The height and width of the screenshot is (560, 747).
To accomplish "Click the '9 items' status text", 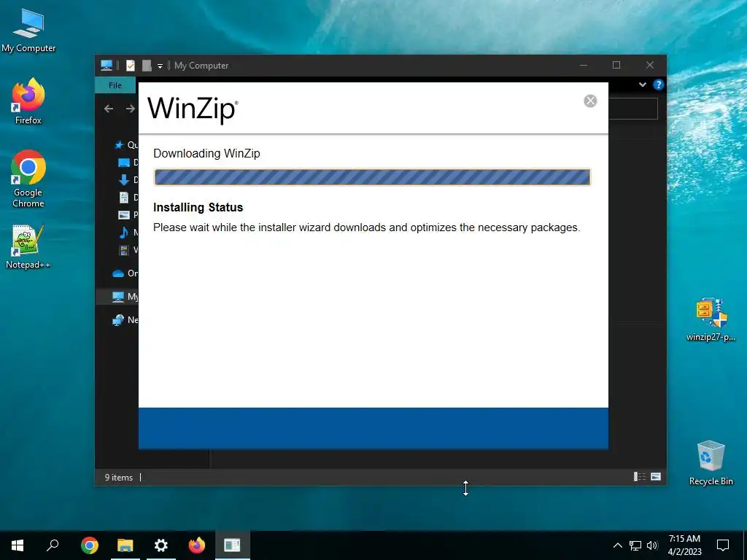I will 119,477.
